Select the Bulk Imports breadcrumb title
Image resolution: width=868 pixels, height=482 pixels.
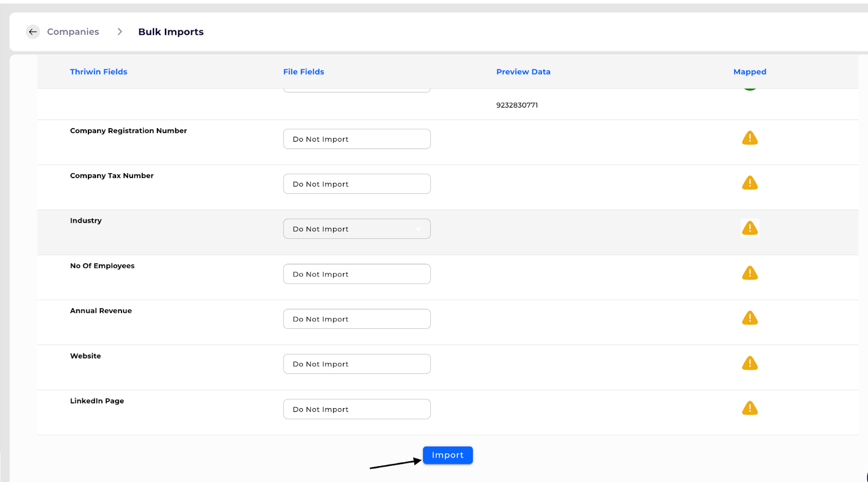pyautogui.click(x=171, y=32)
